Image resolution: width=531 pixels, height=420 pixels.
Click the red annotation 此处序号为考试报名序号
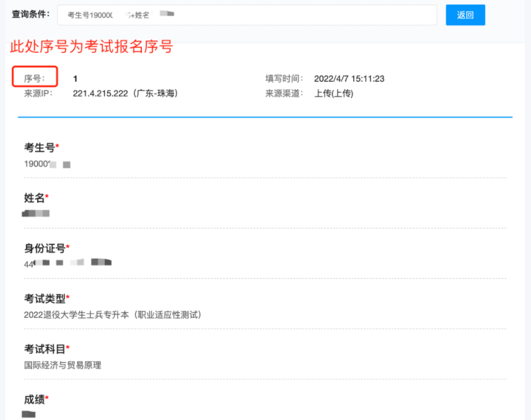pyautogui.click(x=91, y=46)
